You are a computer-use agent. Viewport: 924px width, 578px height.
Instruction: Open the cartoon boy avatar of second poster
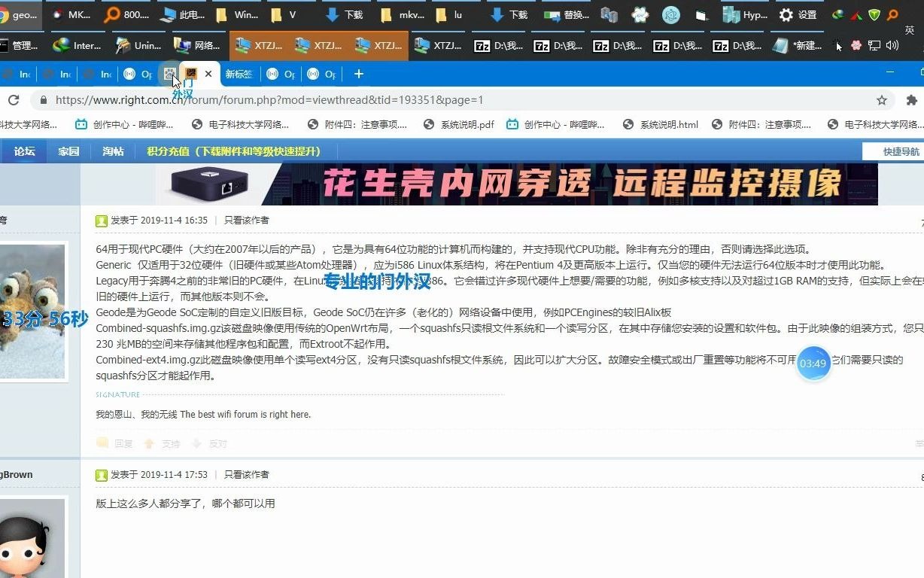tap(32, 537)
